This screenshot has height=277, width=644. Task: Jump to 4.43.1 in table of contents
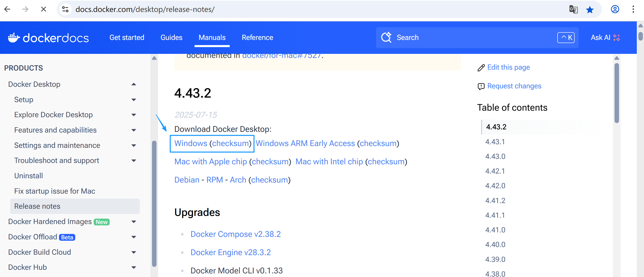click(495, 142)
